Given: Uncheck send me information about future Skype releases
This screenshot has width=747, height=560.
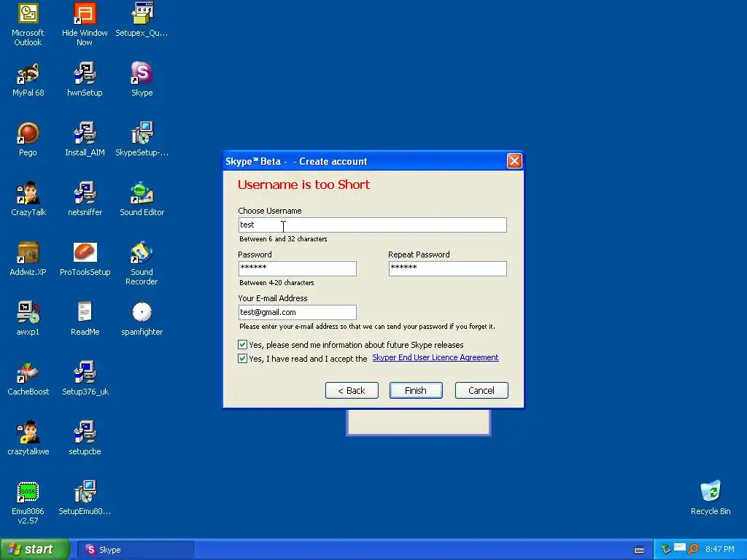Looking at the screenshot, I should [242, 344].
